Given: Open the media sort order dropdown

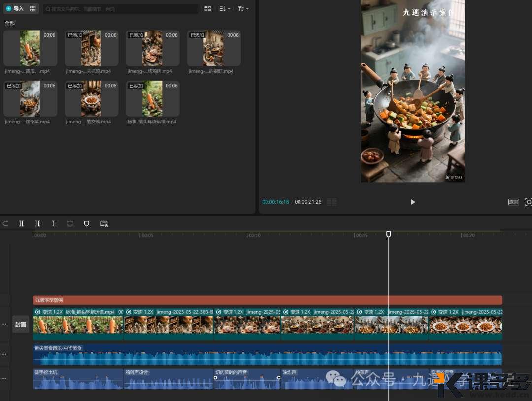Looking at the screenshot, I should (224, 9).
